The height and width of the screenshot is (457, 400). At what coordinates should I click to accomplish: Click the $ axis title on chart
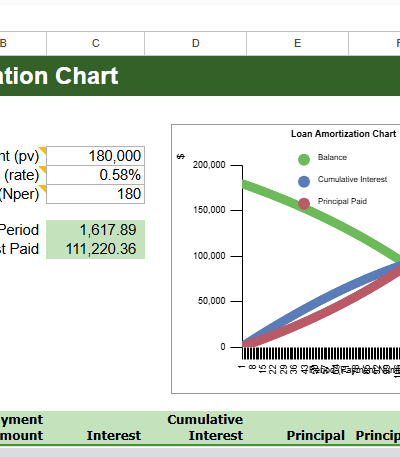pos(181,157)
